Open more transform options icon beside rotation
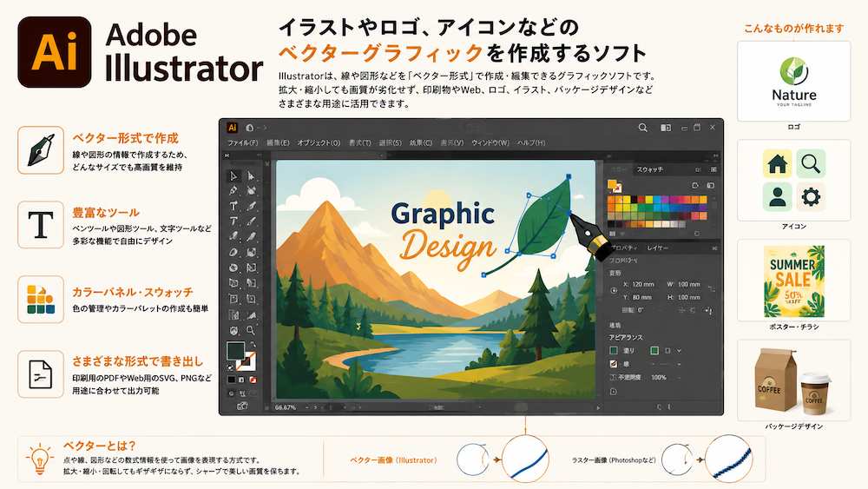Image resolution: width=868 pixels, height=489 pixels. (708, 310)
